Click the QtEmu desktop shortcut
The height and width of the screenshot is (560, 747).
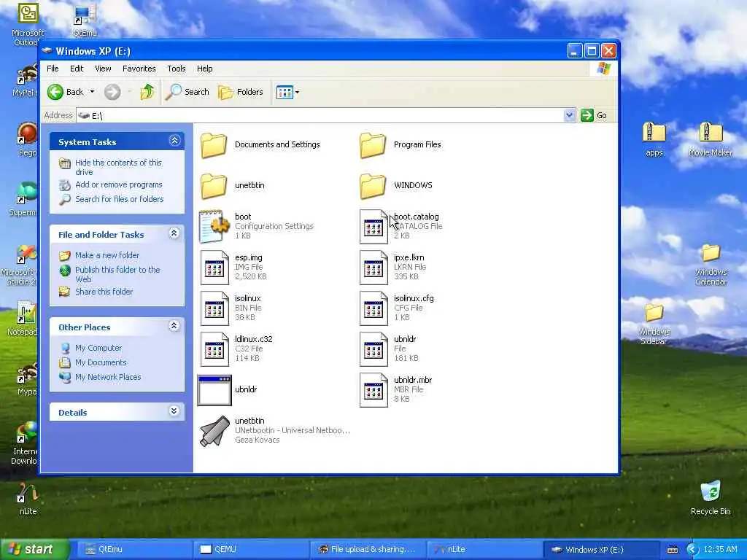pos(85,20)
